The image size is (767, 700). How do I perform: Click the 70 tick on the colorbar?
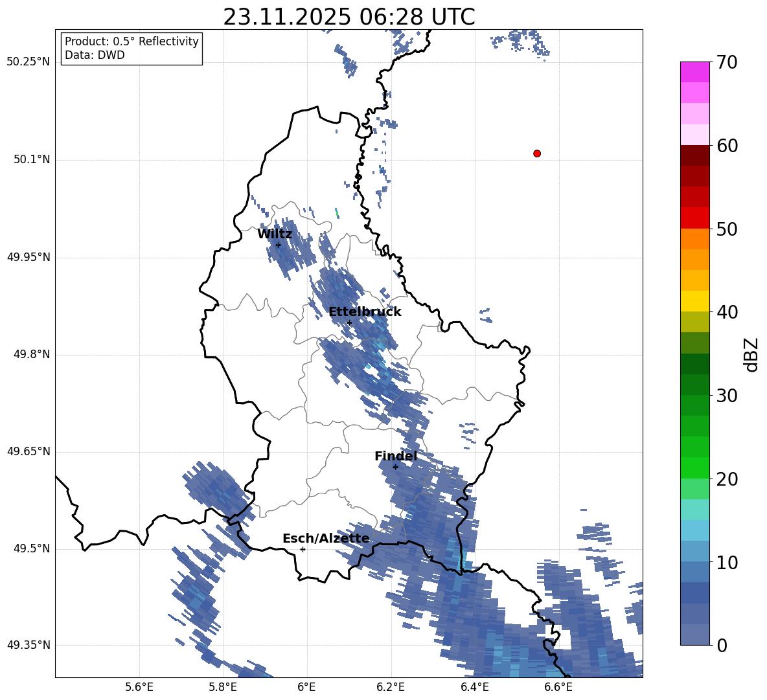click(727, 63)
